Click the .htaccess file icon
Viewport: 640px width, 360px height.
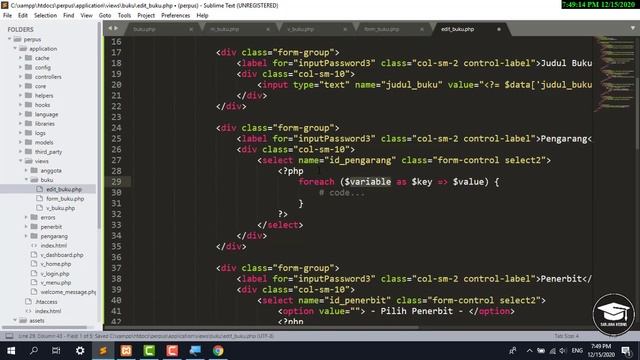pos(28,302)
